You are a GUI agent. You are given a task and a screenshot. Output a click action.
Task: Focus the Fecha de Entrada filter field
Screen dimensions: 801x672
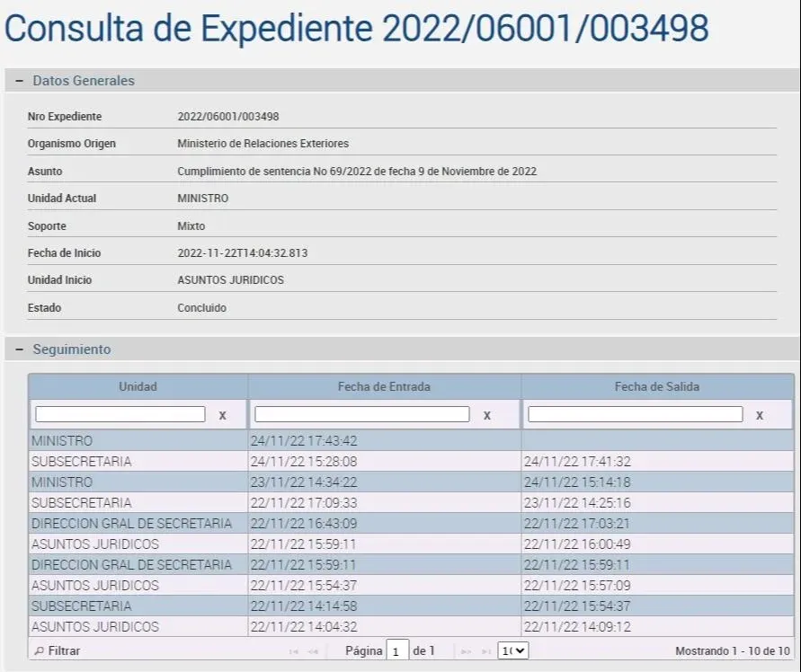pyautogui.click(x=362, y=414)
